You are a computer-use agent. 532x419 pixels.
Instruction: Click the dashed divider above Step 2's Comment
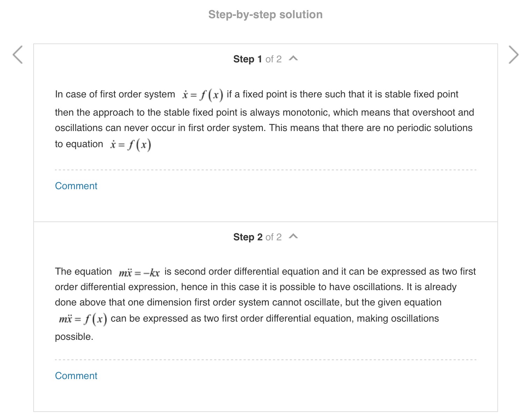(x=265, y=360)
